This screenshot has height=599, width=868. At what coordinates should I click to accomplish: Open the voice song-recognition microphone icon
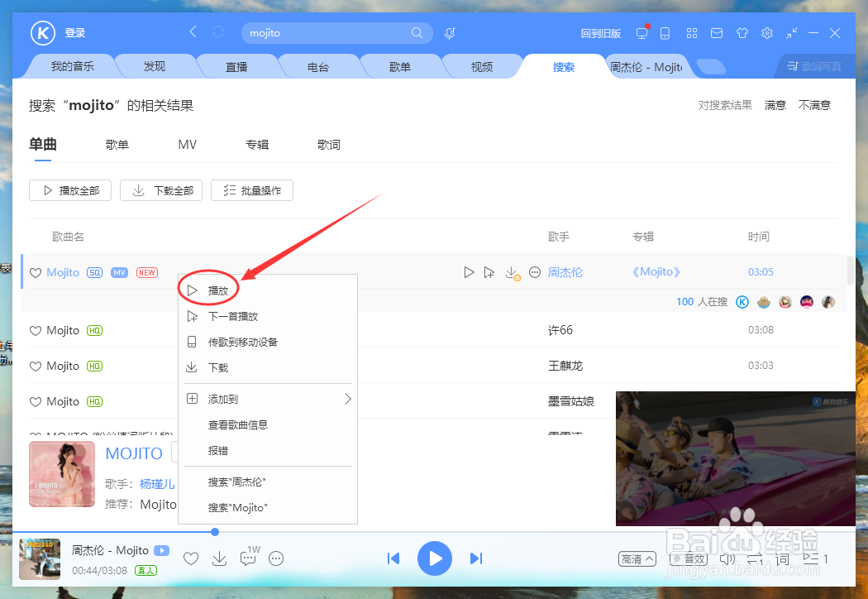coord(450,33)
